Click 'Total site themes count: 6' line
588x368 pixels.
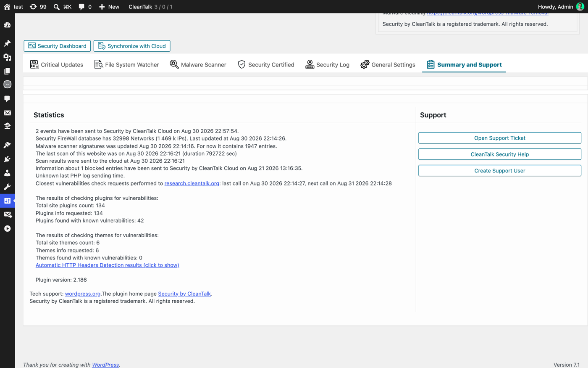click(68, 243)
